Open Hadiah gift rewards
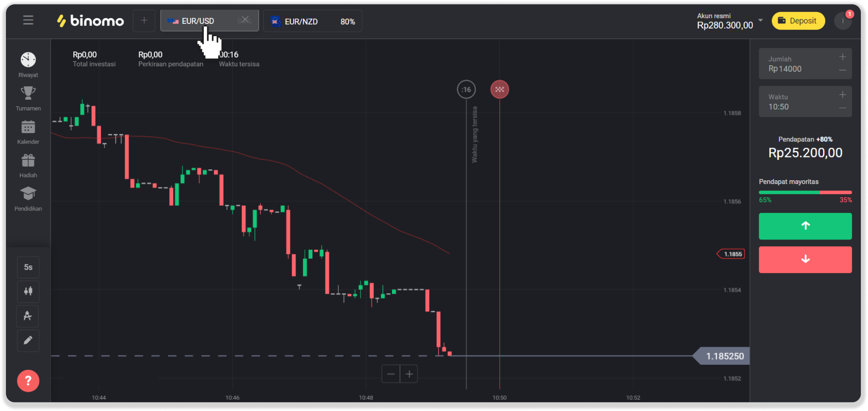Viewport: 868px width, 411px height. (28, 165)
